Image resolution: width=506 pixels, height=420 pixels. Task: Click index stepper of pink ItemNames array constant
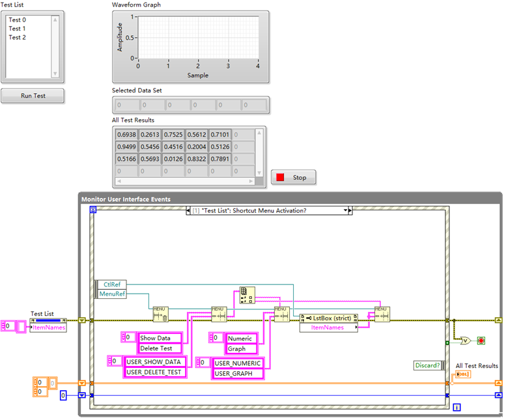pyautogui.click(x=3, y=326)
